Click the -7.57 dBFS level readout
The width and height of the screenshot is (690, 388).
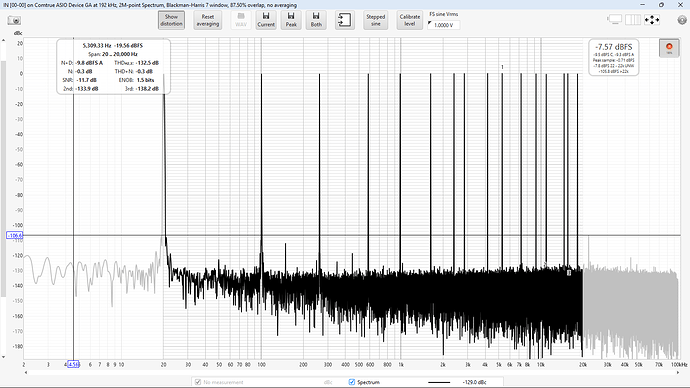click(x=613, y=47)
